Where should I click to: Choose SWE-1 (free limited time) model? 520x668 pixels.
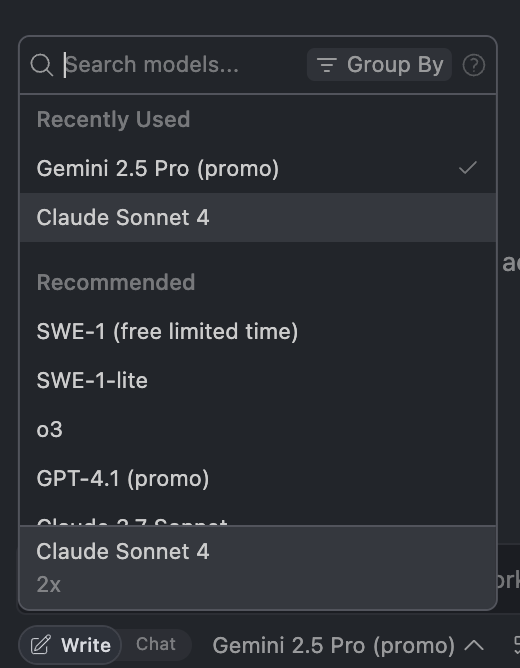coord(258,331)
